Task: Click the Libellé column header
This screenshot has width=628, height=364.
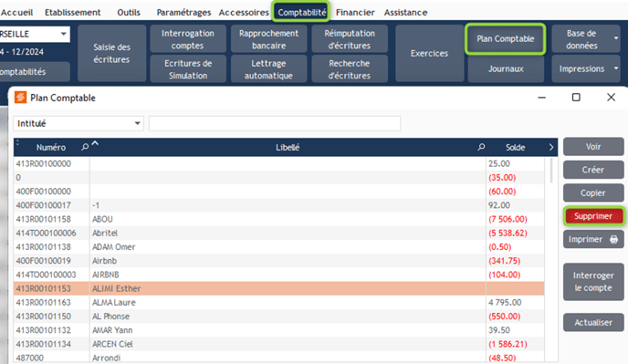Action: click(288, 148)
